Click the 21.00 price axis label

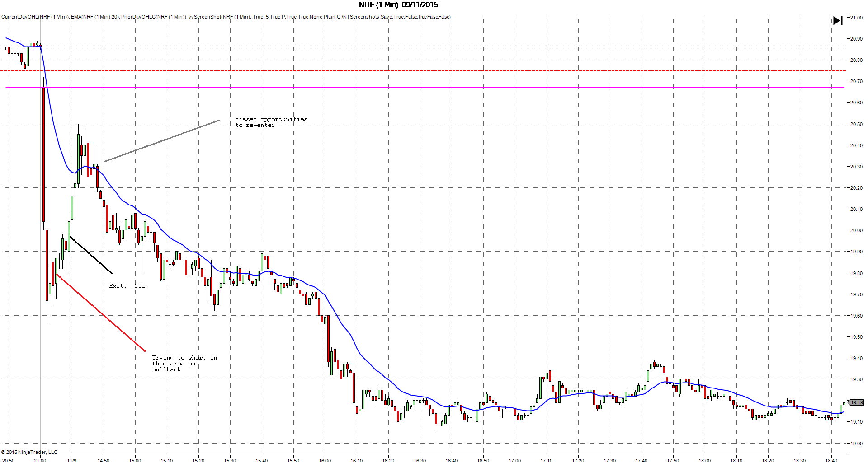pos(856,18)
